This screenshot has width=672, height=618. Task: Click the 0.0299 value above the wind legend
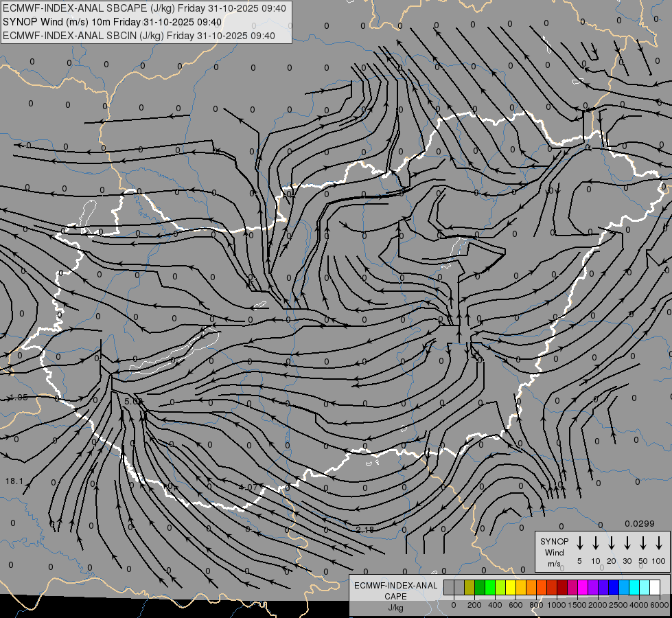tap(640, 524)
